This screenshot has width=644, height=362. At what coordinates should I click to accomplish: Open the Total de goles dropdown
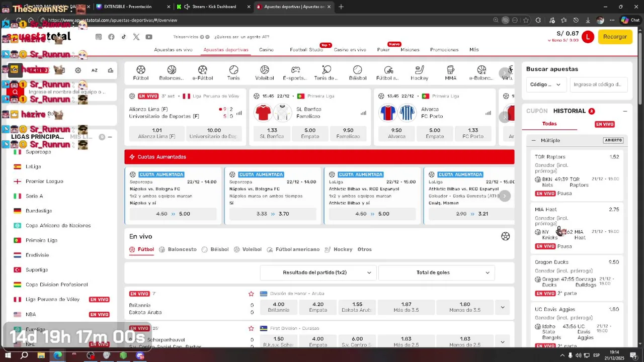[x=436, y=273]
